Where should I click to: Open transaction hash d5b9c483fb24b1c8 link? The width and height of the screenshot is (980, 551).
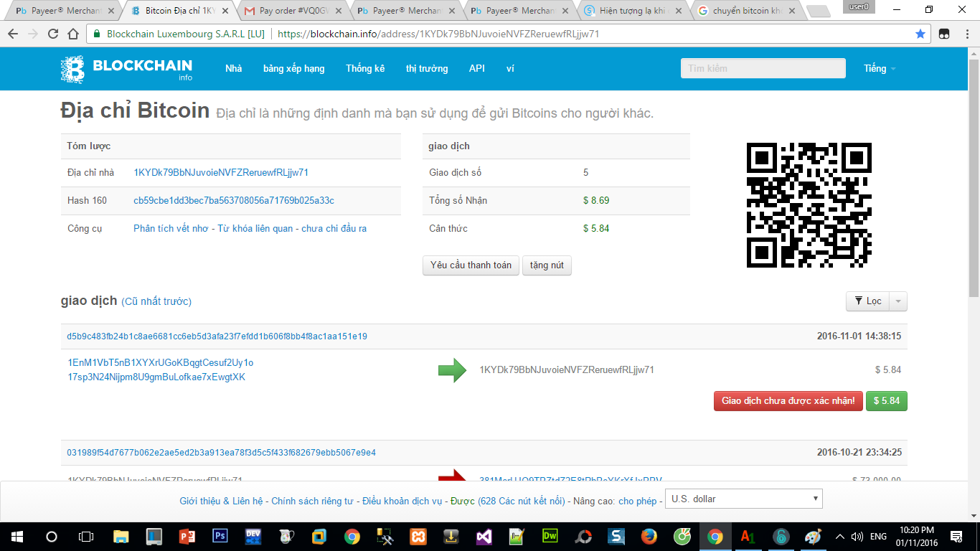point(217,336)
